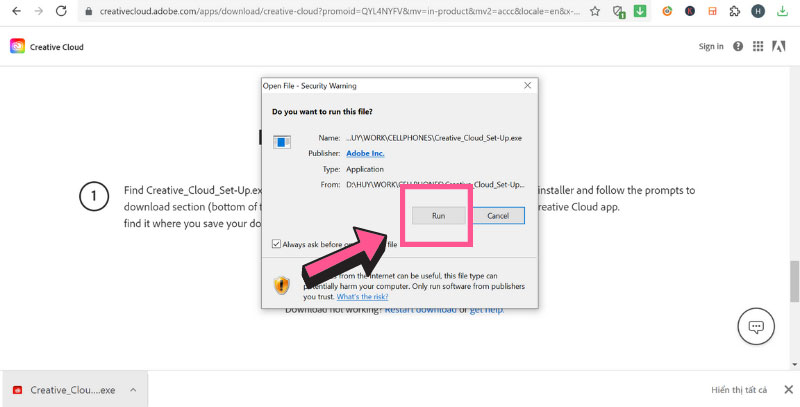Click the green browser update download icon
Image resolution: width=800 pixels, height=407 pixels.
coord(782,11)
